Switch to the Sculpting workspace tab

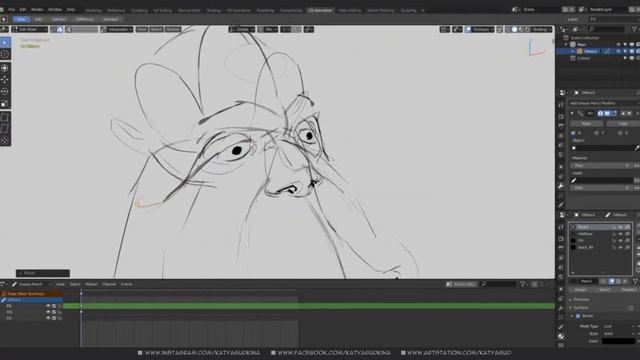pos(139,10)
